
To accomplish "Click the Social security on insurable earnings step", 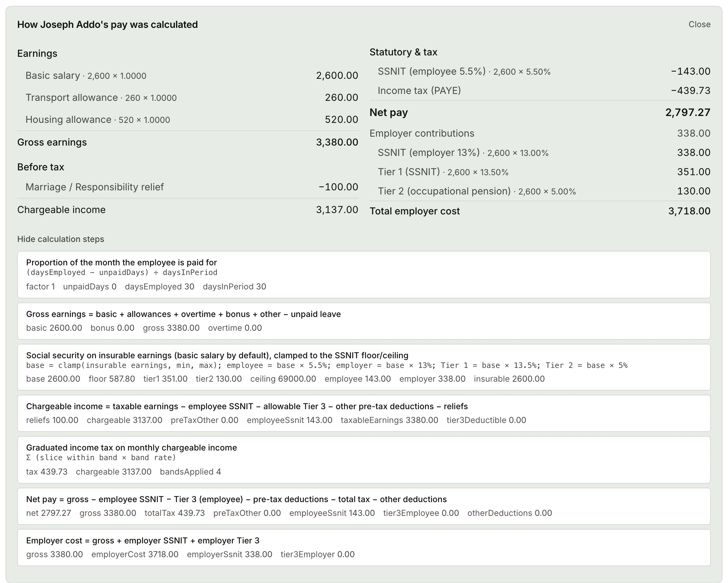I will pyautogui.click(x=364, y=367).
